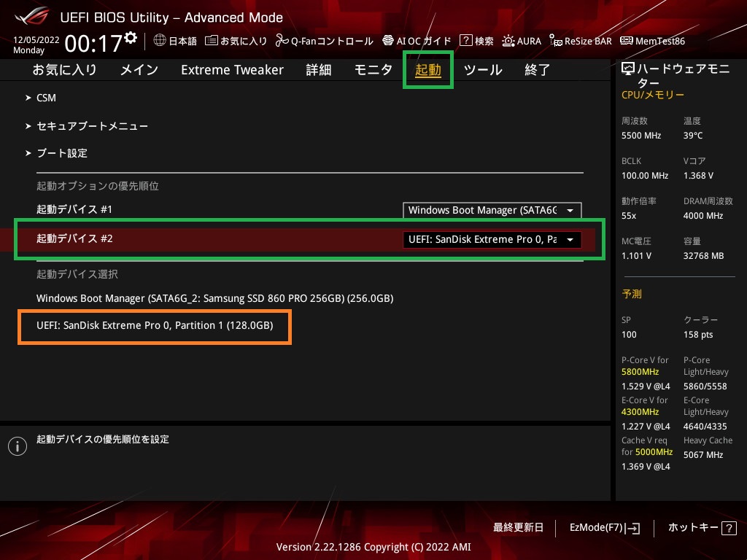Click yellow 5800MHz P-Core value
Image resolution: width=747 pixels, height=560 pixels.
click(640, 372)
